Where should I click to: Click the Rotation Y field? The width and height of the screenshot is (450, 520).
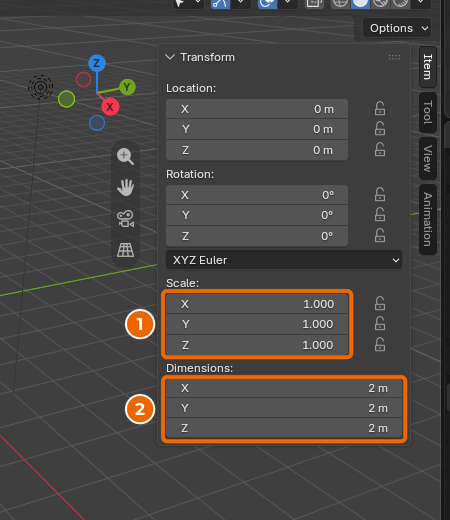pos(257,215)
